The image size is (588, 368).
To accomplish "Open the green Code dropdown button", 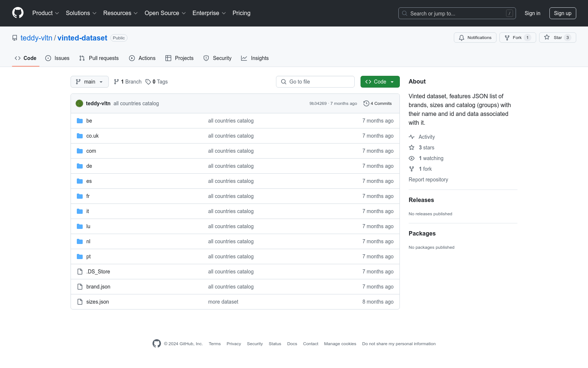I will [x=380, y=82].
